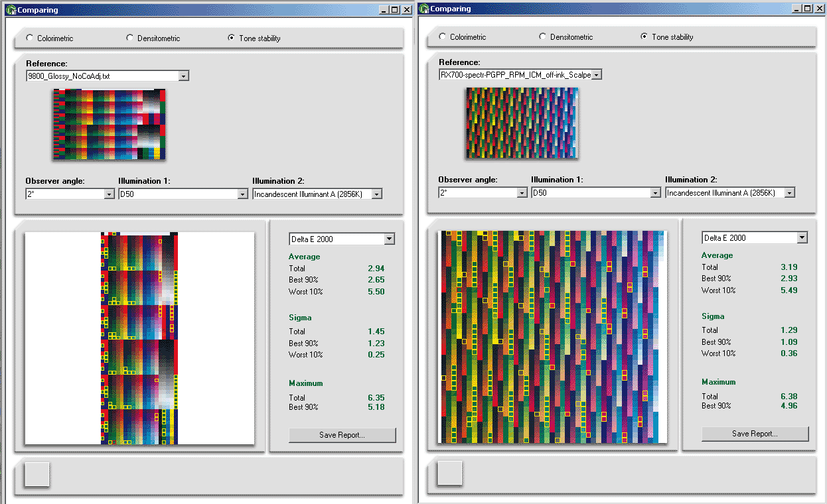Open Observer angle dropdown in right window
This screenshot has width=827, height=504.
point(483,192)
